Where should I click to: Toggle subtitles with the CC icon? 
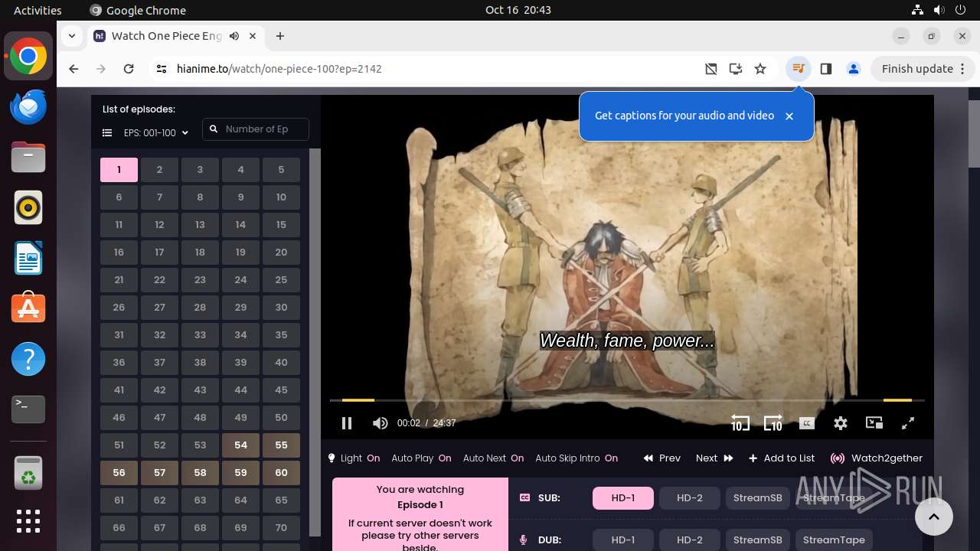pyautogui.click(x=806, y=423)
